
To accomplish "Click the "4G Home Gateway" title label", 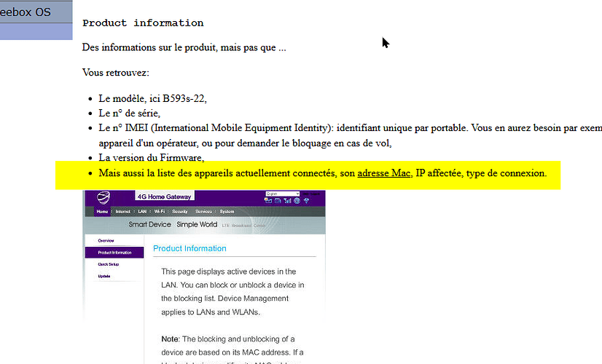I will pyautogui.click(x=164, y=197).
